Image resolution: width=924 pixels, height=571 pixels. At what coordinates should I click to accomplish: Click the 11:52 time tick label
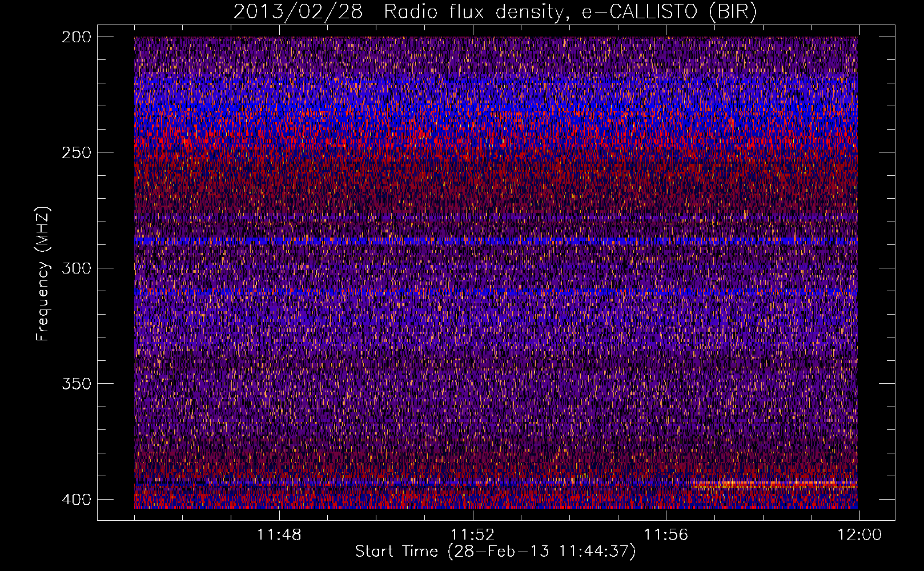(473, 535)
